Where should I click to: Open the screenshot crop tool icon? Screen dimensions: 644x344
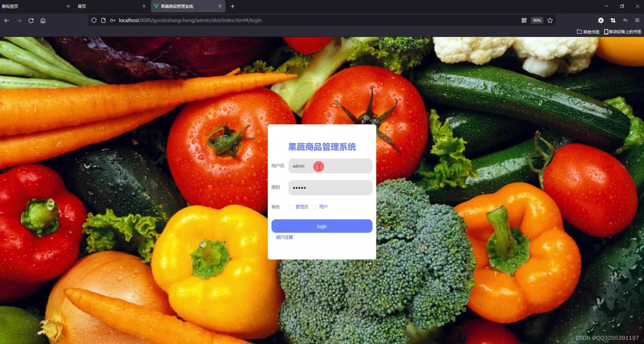613,20
